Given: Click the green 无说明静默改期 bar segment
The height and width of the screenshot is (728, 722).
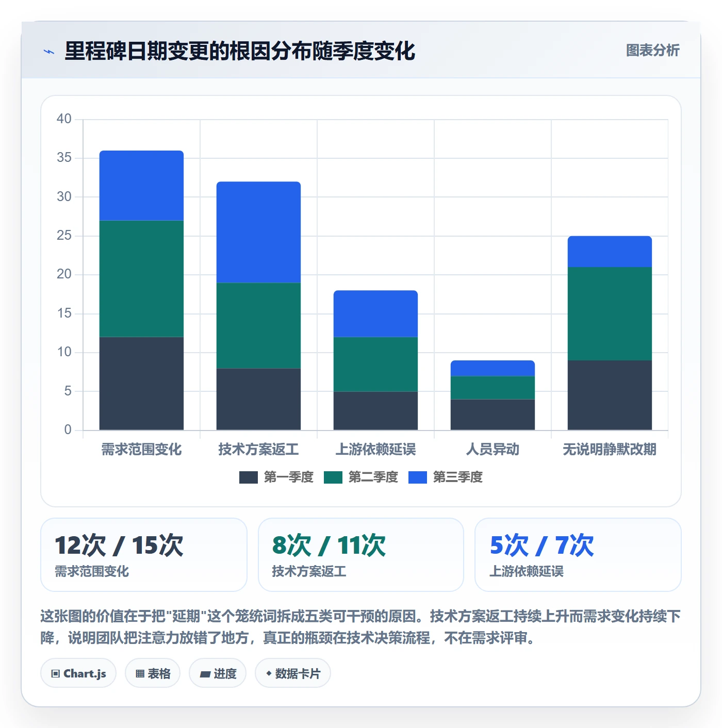Looking at the screenshot, I should [x=610, y=313].
